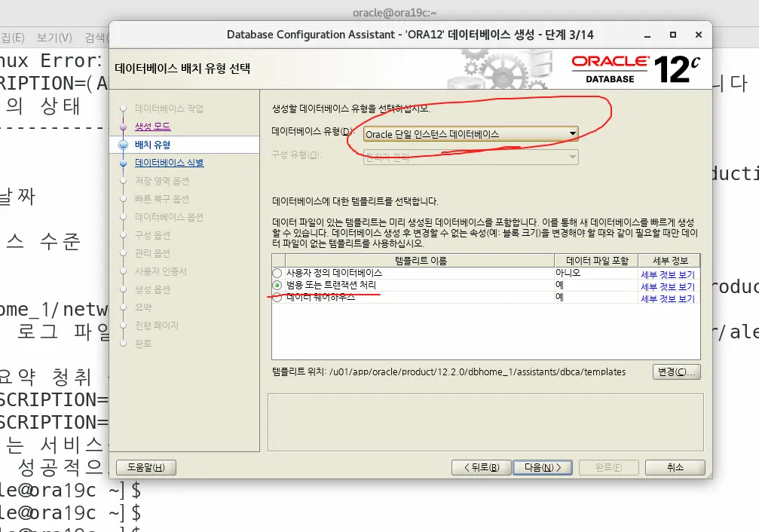
Task: Go to 데이터베이스 식별 step in sidebar
Action: (170, 163)
